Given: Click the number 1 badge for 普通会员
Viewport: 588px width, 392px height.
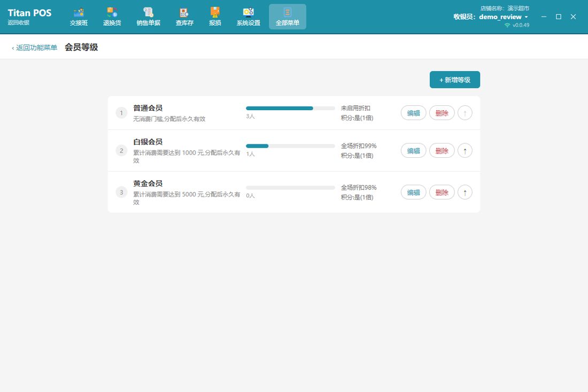Looking at the screenshot, I should coord(121,113).
